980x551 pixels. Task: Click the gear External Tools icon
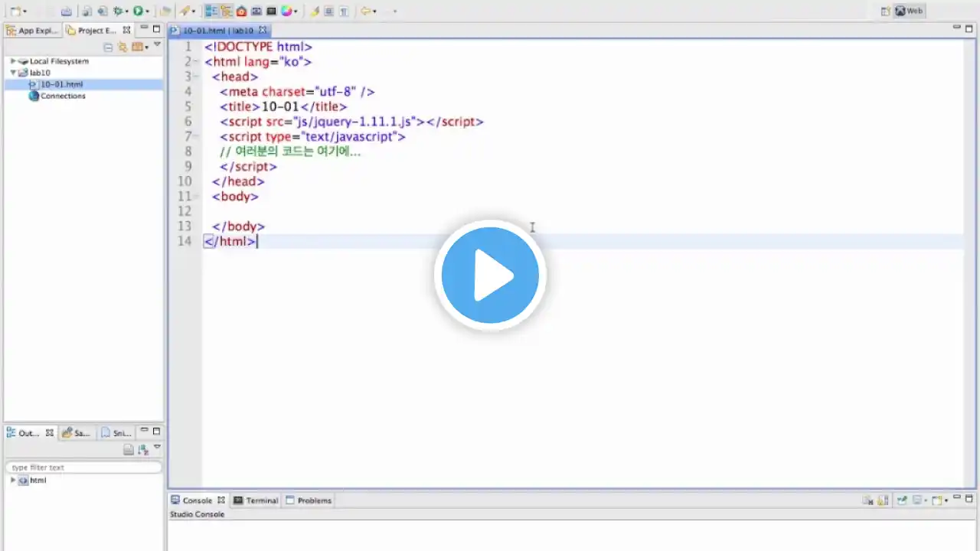click(x=118, y=11)
